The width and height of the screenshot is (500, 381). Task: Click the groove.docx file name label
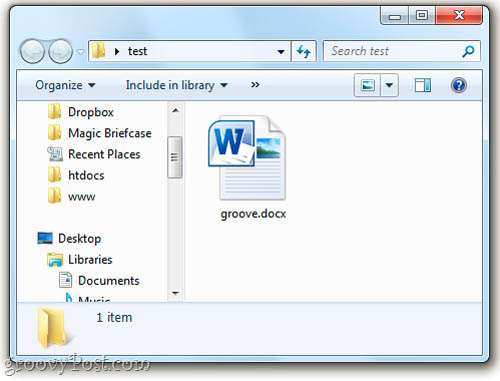coord(253,213)
